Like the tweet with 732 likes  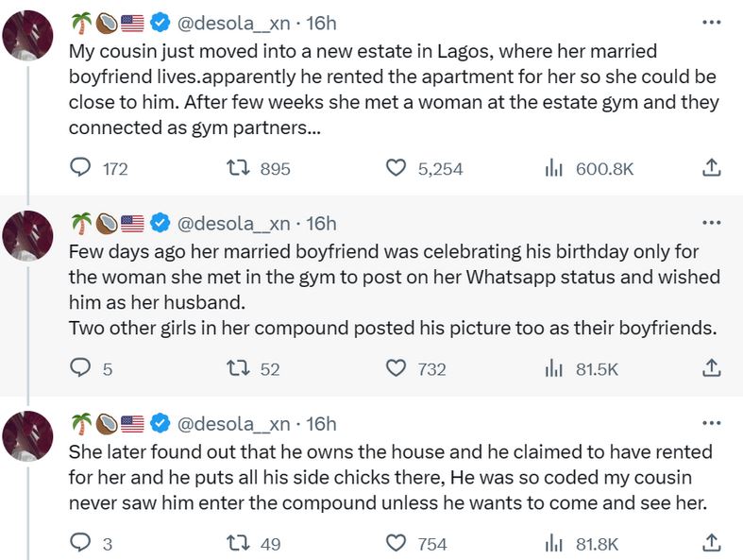[x=397, y=368]
